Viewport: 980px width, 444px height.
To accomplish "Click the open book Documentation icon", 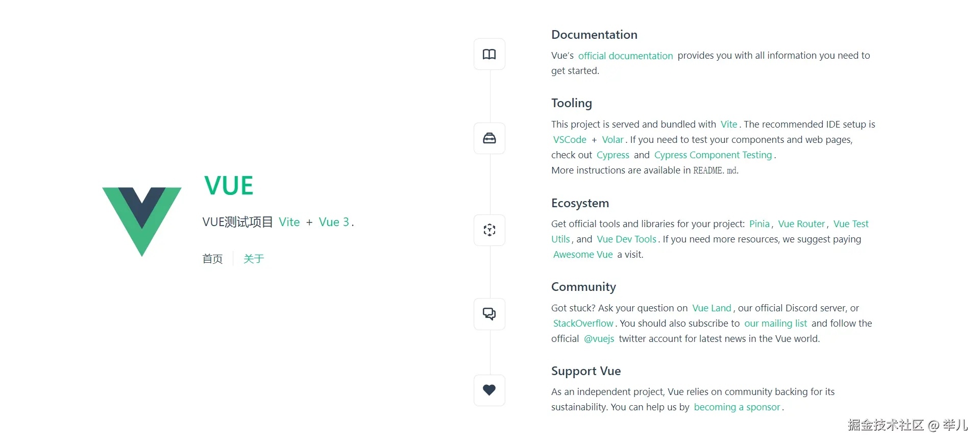I will point(489,54).
